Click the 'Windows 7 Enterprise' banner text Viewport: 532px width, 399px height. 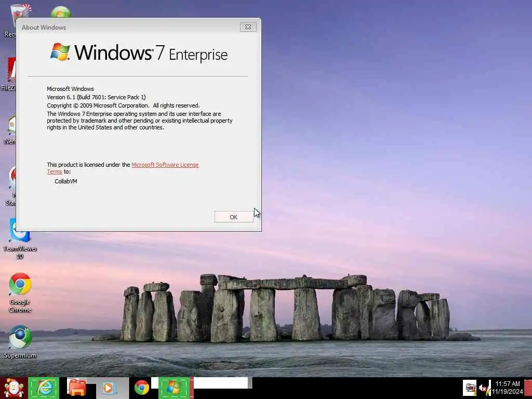coord(151,54)
